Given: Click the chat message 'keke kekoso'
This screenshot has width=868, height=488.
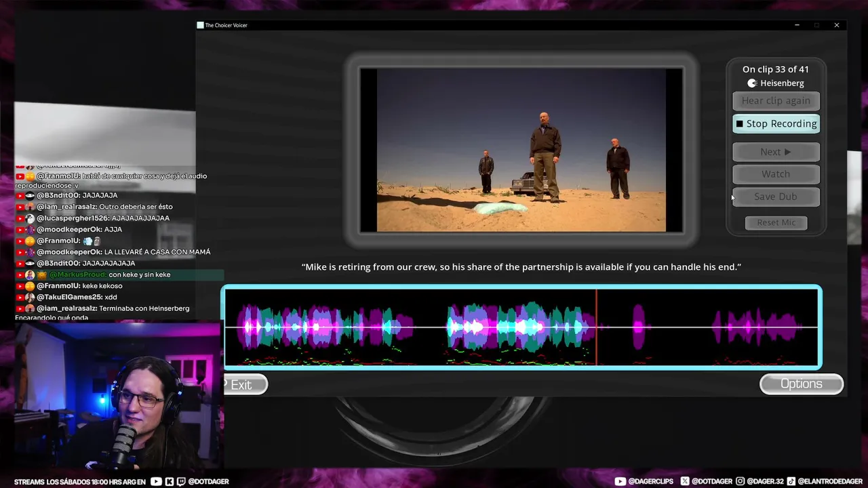Looking at the screenshot, I should [102, 286].
